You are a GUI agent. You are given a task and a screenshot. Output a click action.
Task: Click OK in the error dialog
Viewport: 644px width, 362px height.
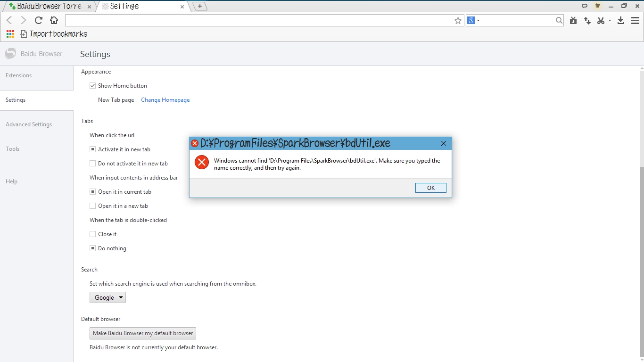pyautogui.click(x=431, y=188)
